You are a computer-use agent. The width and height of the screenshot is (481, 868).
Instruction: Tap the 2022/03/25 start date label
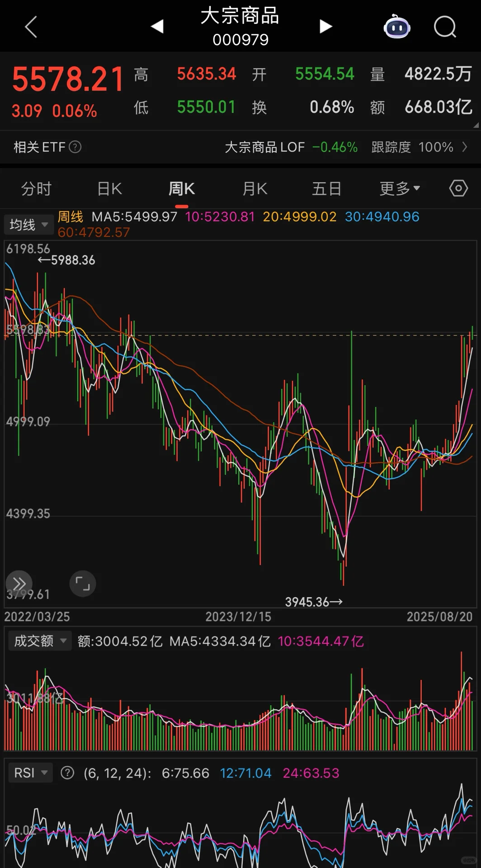pyautogui.click(x=37, y=617)
